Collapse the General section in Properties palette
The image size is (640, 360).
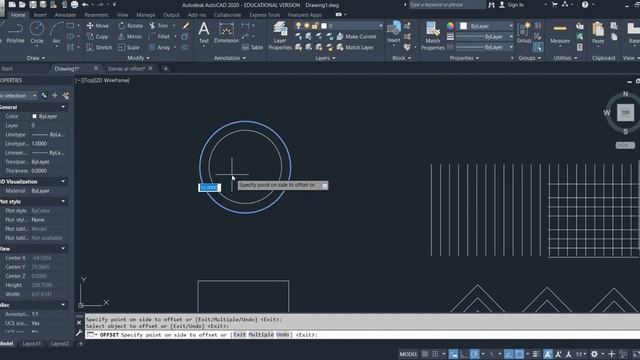[63, 107]
